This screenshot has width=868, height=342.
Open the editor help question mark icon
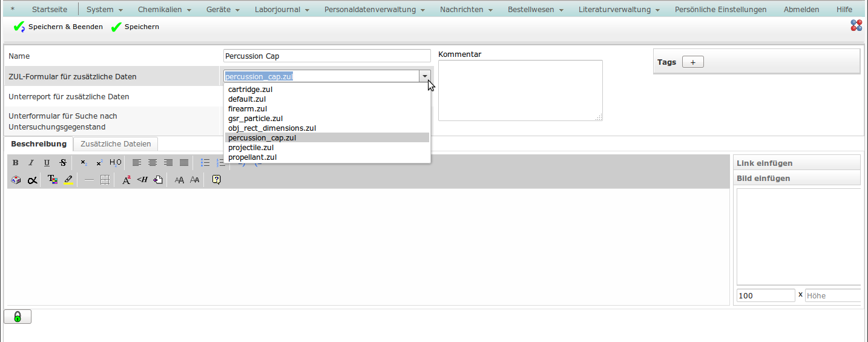coord(216,180)
